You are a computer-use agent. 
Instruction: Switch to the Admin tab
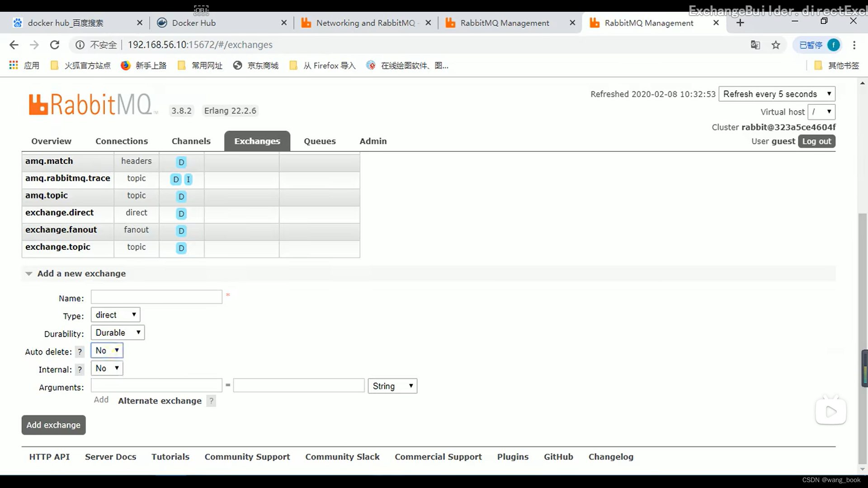point(373,141)
